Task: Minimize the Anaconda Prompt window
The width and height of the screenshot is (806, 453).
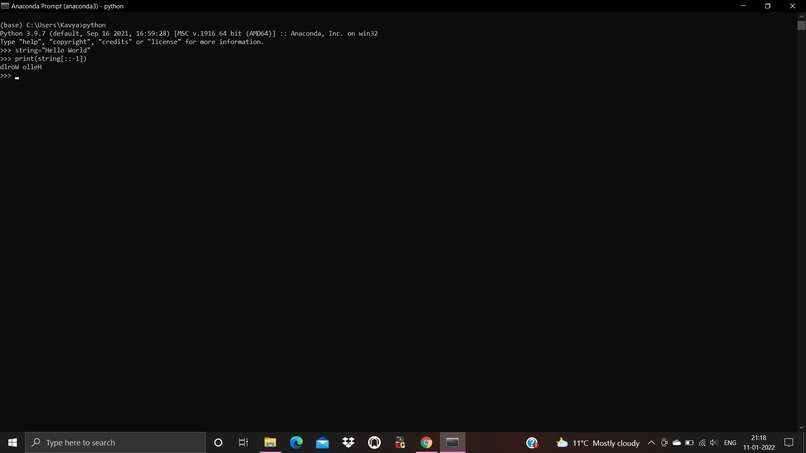Action: [743, 6]
